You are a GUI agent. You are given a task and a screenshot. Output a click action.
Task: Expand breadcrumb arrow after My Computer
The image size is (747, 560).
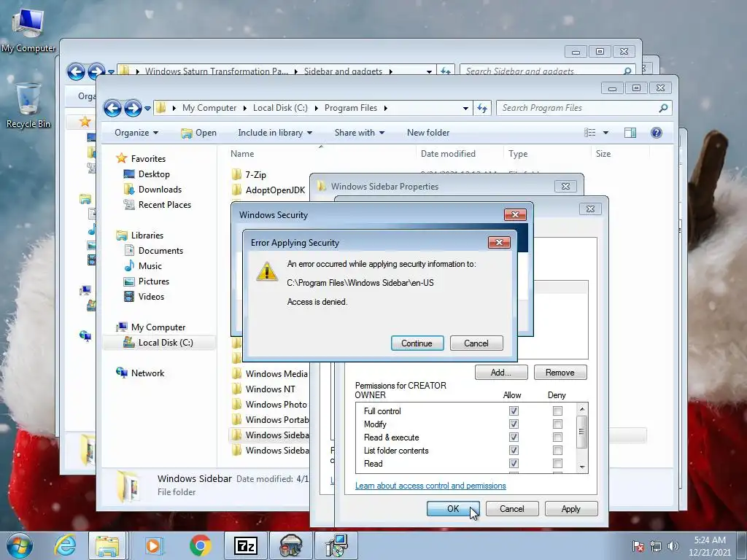tap(244, 109)
